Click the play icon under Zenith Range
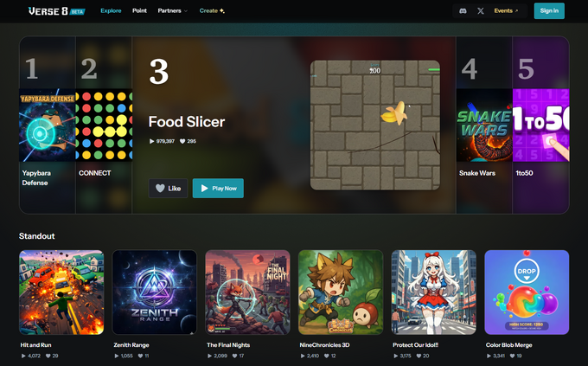Image resolution: width=588 pixels, height=366 pixels. click(x=117, y=356)
